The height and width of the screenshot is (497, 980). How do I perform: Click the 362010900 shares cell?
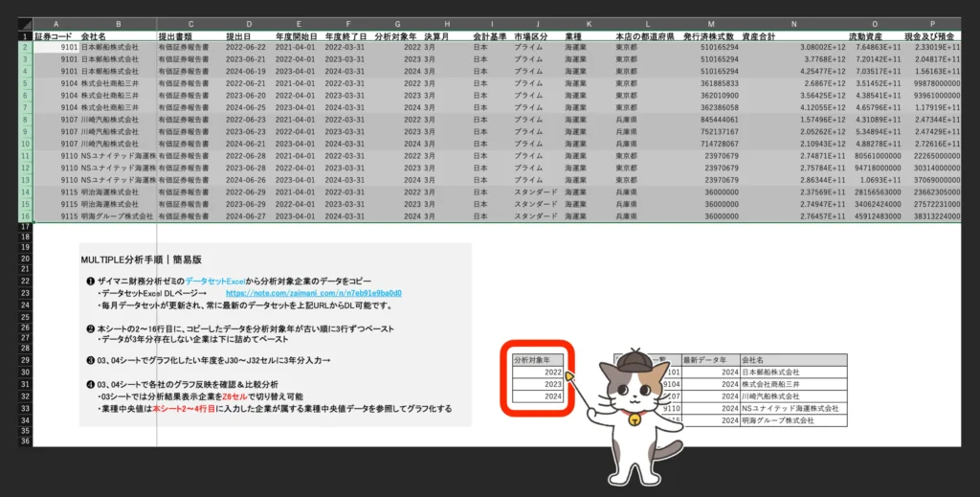711,96
